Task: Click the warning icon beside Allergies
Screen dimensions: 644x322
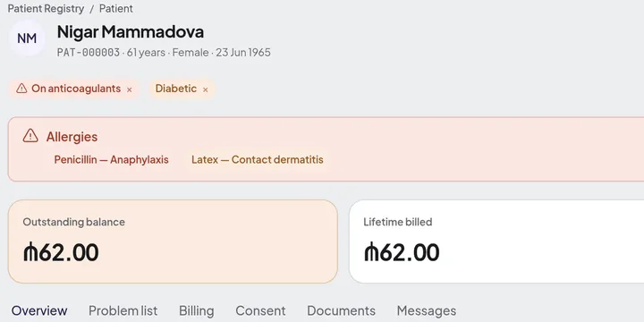Action: (30, 136)
